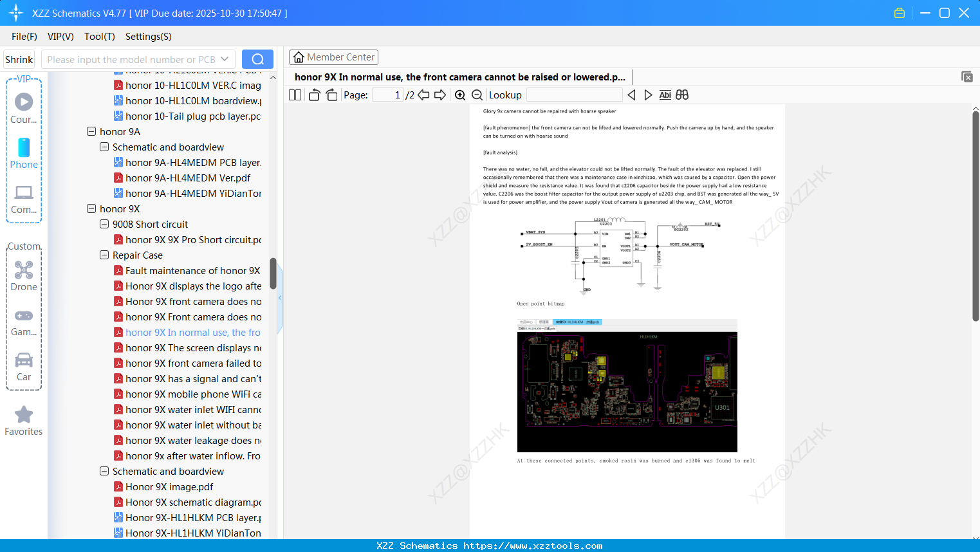Collapse the side panel handle
The height and width of the screenshot is (552, 980).
[x=280, y=298]
